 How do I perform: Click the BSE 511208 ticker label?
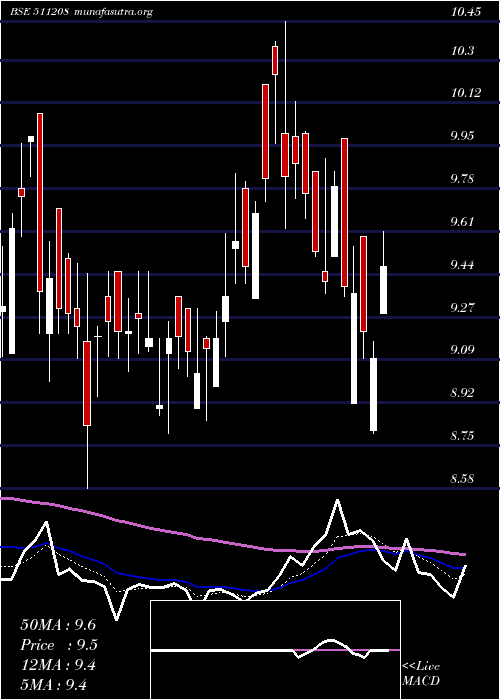(39, 12)
